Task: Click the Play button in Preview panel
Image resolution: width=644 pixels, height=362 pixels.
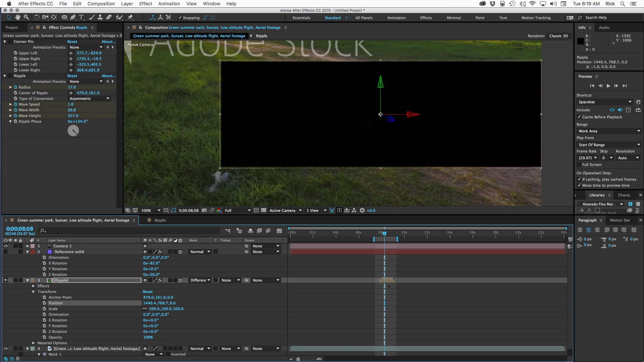Action: [x=608, y=86]
